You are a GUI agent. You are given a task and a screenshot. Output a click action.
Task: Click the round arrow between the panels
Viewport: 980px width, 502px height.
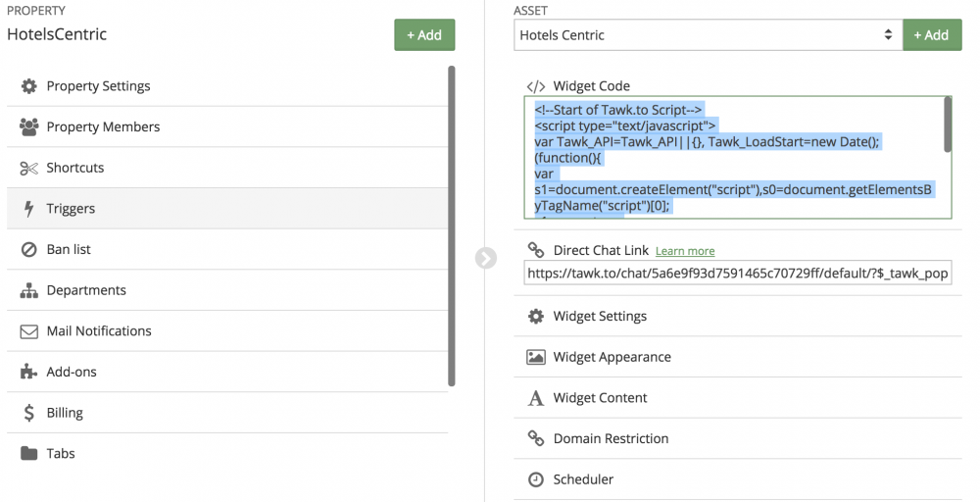486,258
